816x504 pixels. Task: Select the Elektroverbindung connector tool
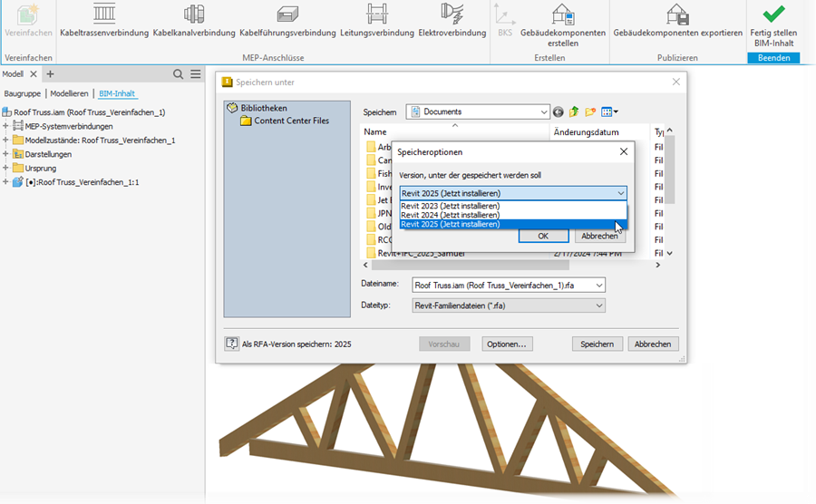click(x=452, y=14)
